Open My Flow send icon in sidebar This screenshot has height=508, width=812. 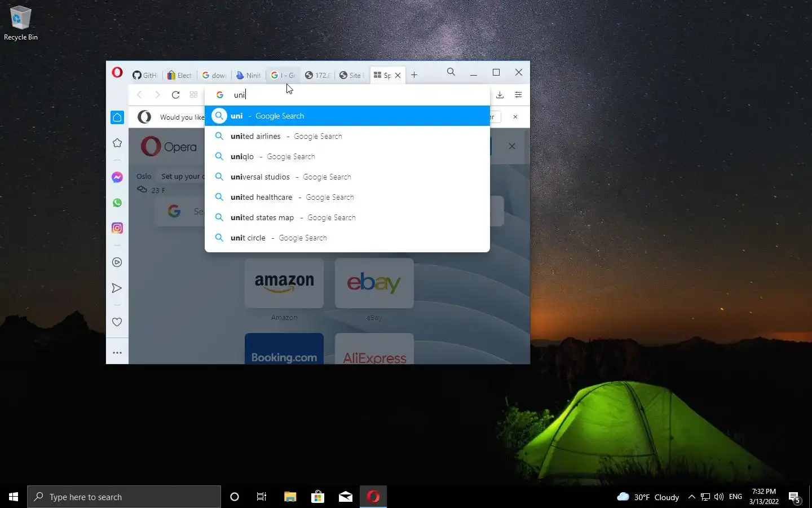[x=117, y=288]
